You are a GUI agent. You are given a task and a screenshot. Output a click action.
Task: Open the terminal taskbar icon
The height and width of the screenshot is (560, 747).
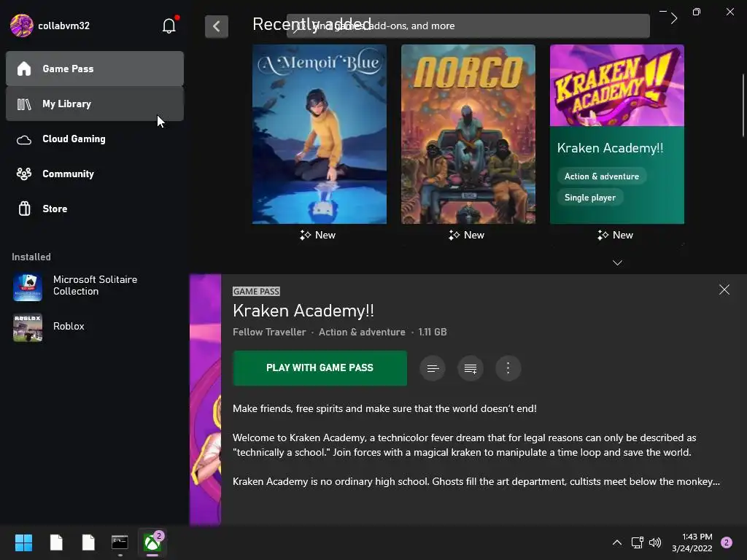[120, 542]
